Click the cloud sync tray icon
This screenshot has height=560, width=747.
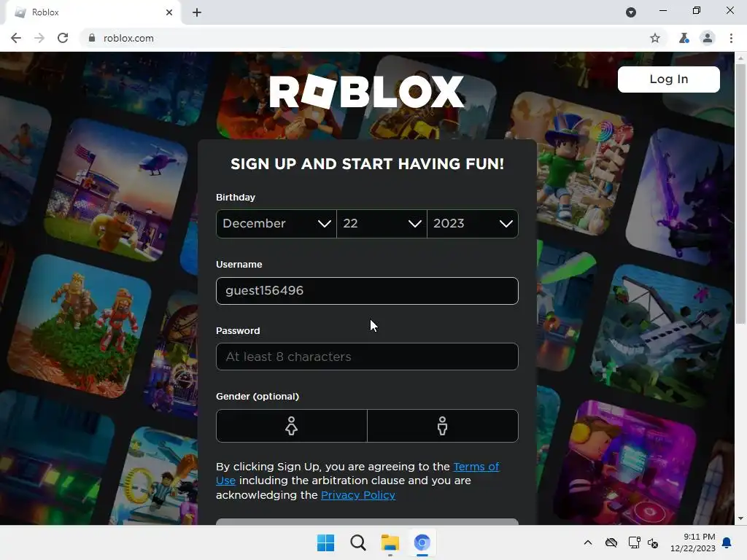611,542
